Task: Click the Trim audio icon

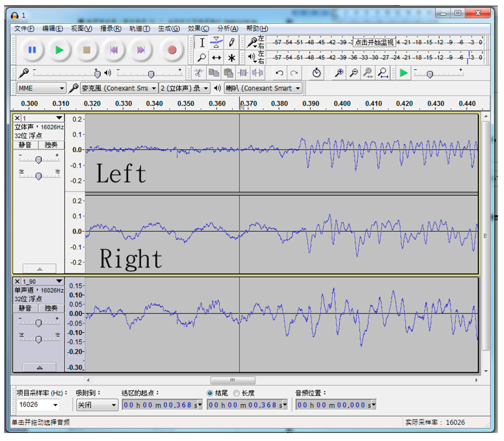Action: [243, 73]
